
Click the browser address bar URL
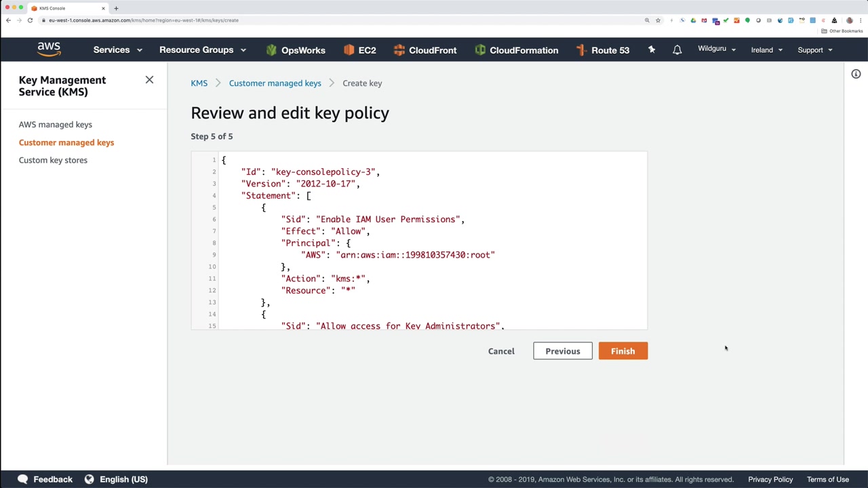(x=144, y=20)
